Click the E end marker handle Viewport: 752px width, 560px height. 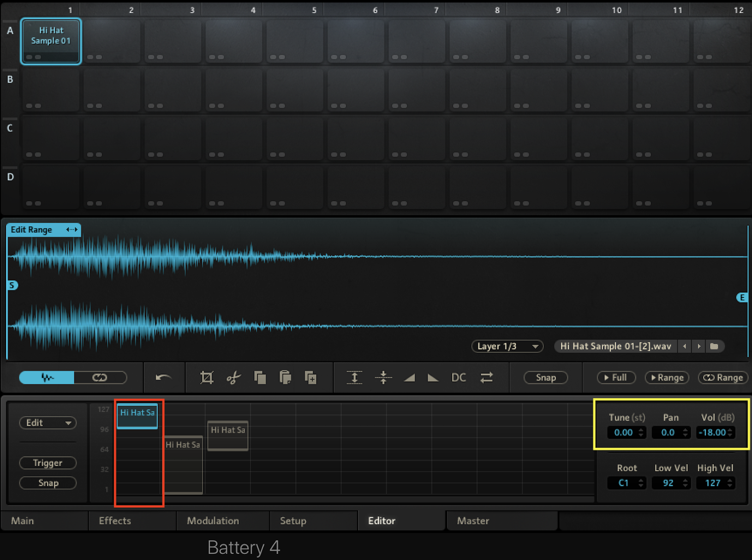(x=742, y=297)
